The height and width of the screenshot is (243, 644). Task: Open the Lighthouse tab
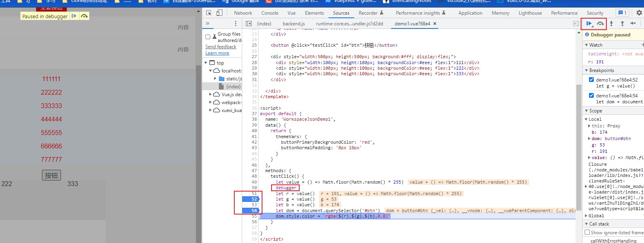coord(530,13)
